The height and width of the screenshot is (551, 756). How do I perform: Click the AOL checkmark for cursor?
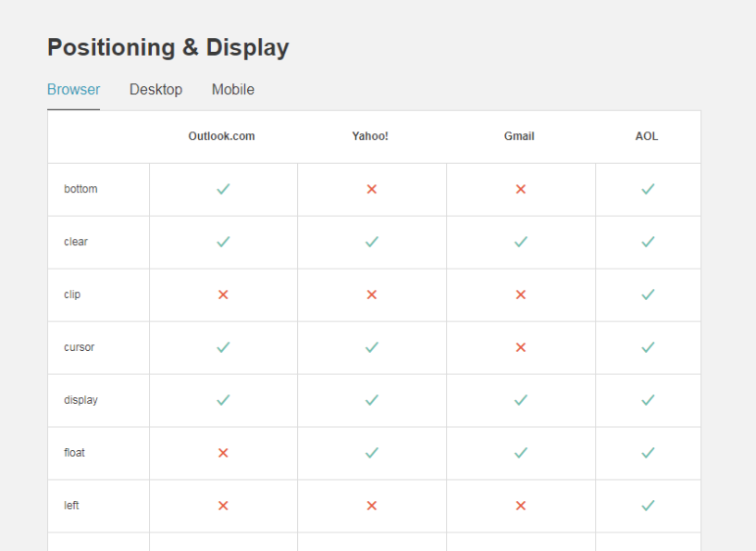coord(648,347)
